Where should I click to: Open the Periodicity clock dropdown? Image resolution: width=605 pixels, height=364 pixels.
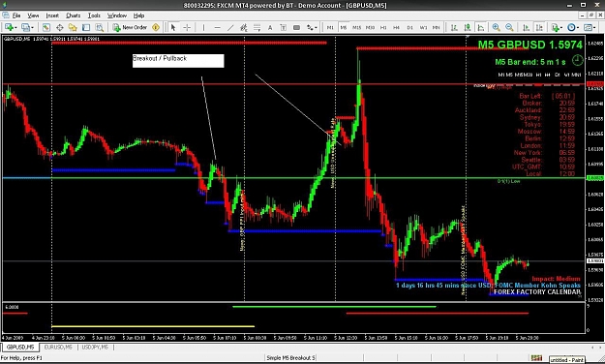573,27
